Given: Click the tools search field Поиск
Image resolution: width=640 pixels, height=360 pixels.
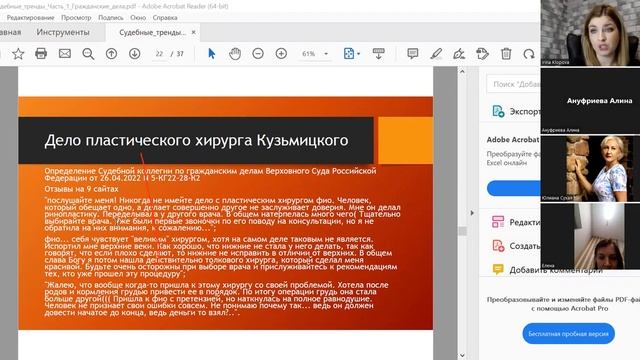Looking at the screenshot, I should pyautogui.click(x=513, y=84).
